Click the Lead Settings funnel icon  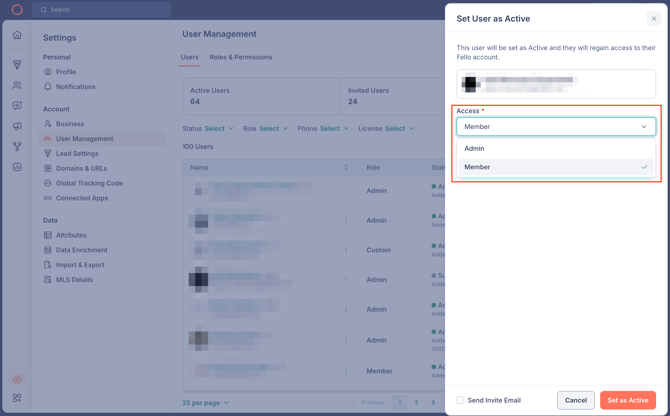tap(47, 154)
